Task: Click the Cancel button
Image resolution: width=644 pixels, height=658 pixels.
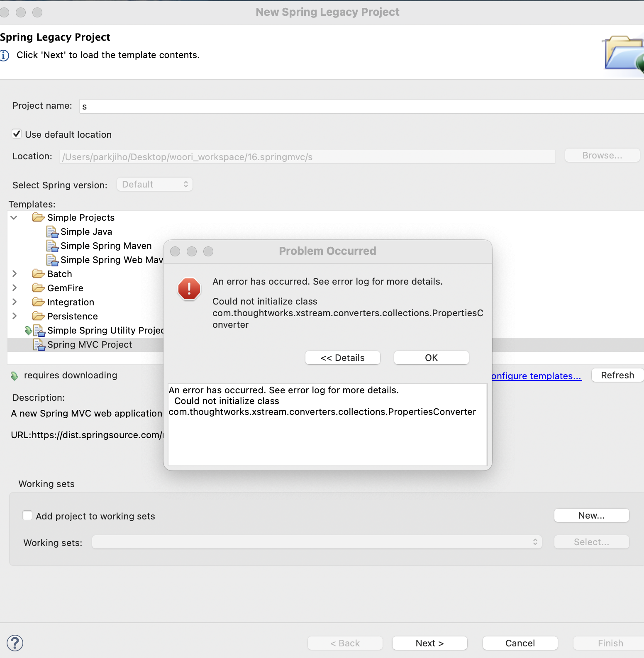Action: [x=520, y=643]
